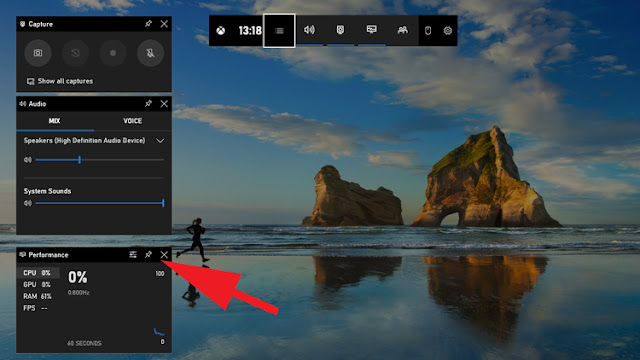640x360 pixels.
Task: Open Xbox Social widget icon
Action: coord(402,30)
